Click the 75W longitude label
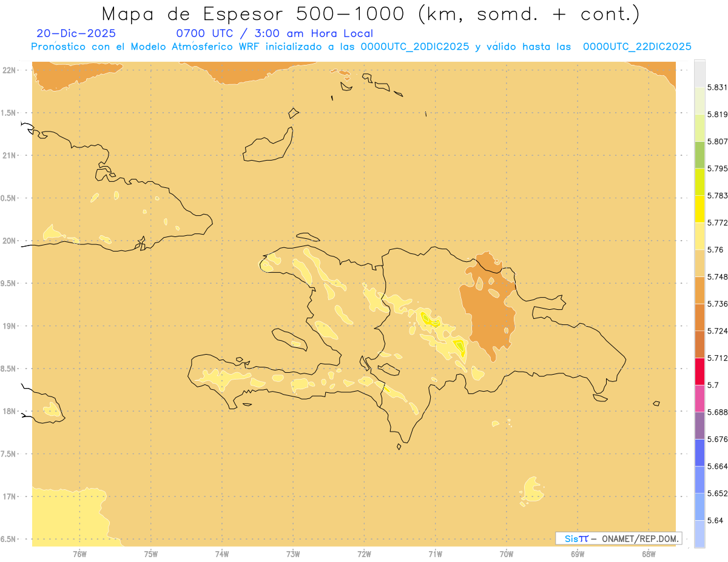The image size is (728, 562). pyautogui.click(x=150, y=554)
